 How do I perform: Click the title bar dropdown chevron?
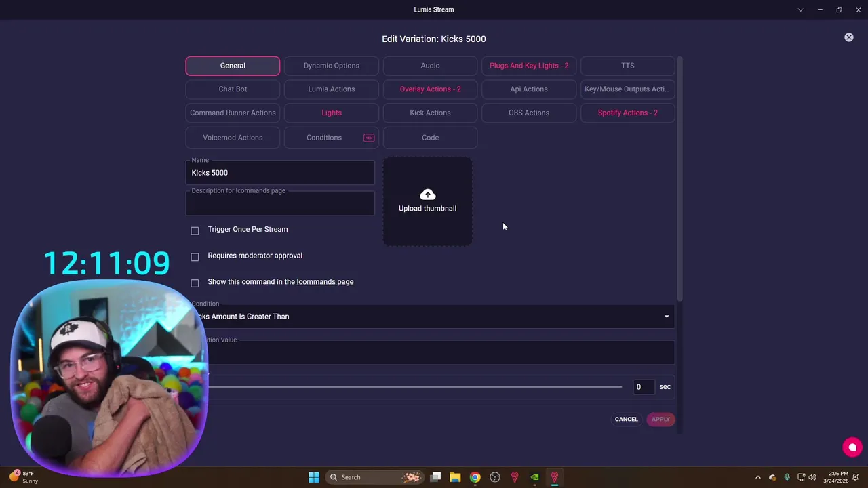point(801,9)
